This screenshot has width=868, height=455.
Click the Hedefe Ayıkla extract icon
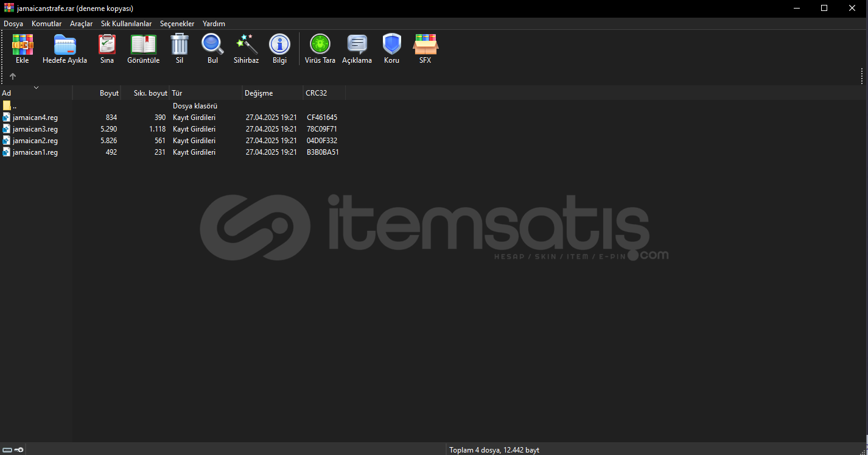coord(65,48)
